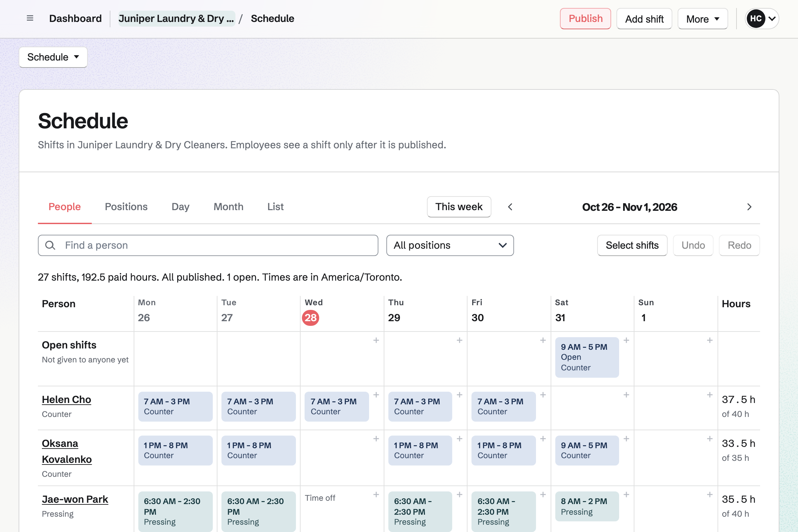
Task: Open the HC user account menu
Action: (762, 19)
